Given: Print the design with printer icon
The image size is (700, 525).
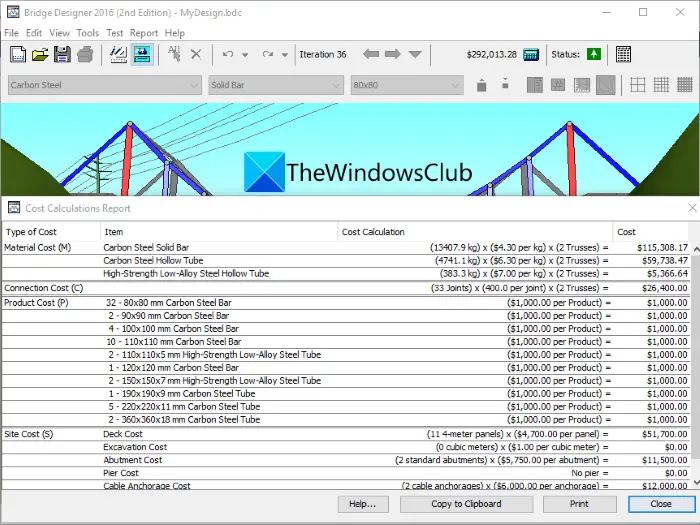Looking at the screenshot, I should pyautogui.click(x=85, y=54).
